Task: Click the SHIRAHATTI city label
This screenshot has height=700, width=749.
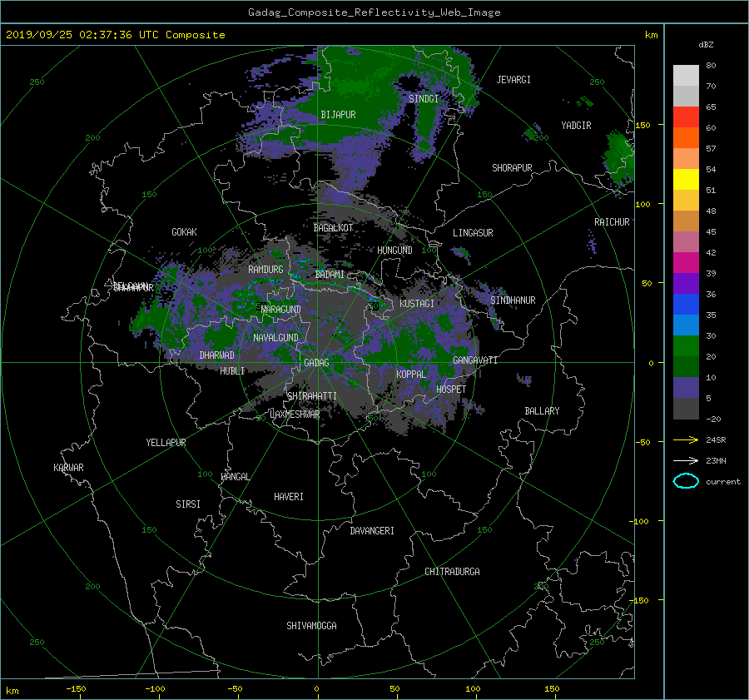Action: tap(312, 396)
